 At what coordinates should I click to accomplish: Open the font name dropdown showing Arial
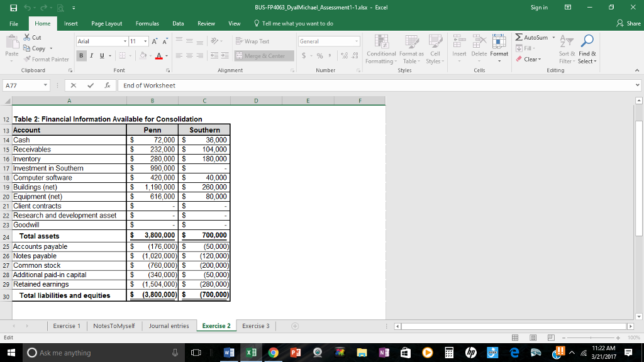pos(125,41)
